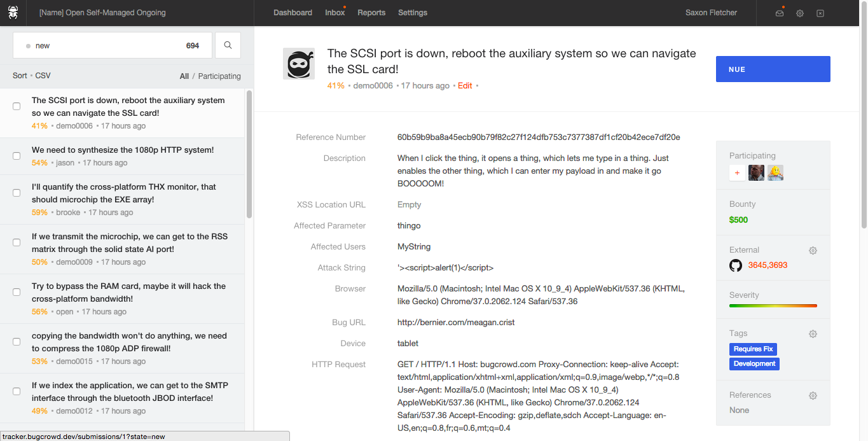Click the submissions list scrollbar
The width and height of the screenshot is (868, 441).
pos(249,154)
